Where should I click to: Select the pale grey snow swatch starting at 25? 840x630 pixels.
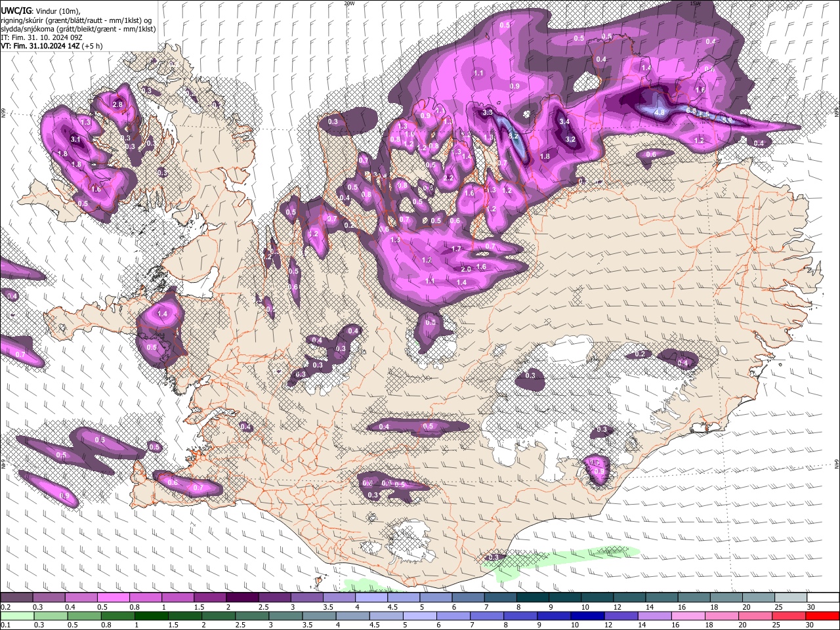pos(791,598)
